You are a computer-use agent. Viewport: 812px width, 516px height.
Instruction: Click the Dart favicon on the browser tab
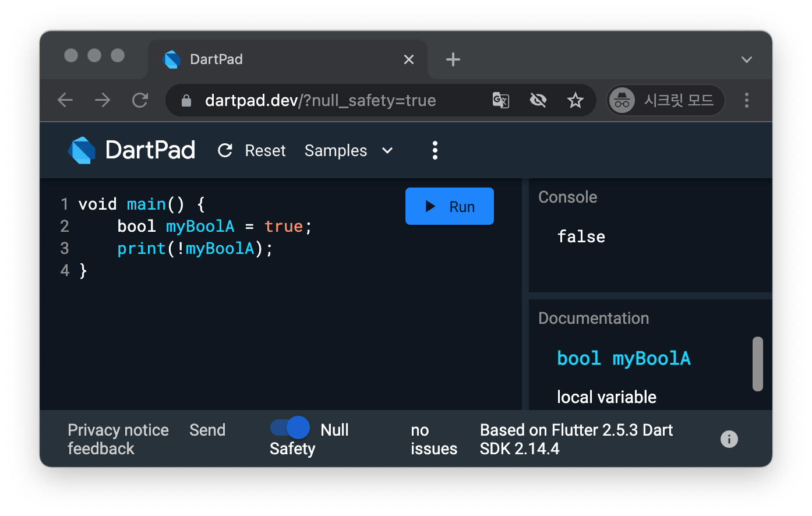click(x=172, y=59)
